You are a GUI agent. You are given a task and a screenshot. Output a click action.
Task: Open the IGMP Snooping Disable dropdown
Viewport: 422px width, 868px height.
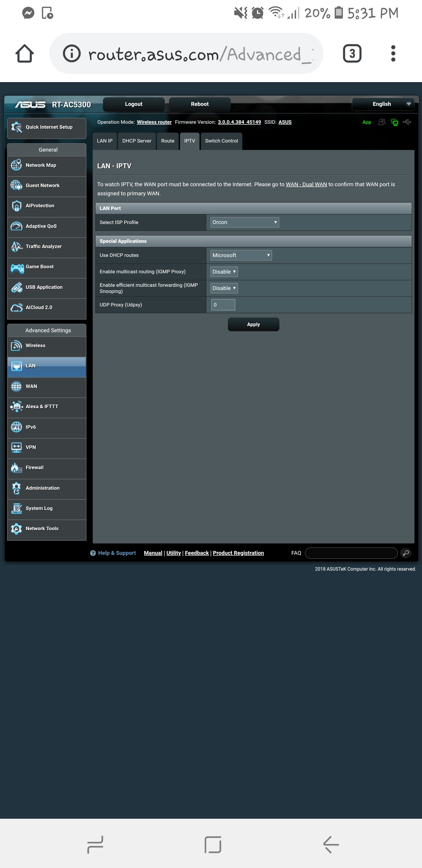pyautogui.click(x=224, y=288)
